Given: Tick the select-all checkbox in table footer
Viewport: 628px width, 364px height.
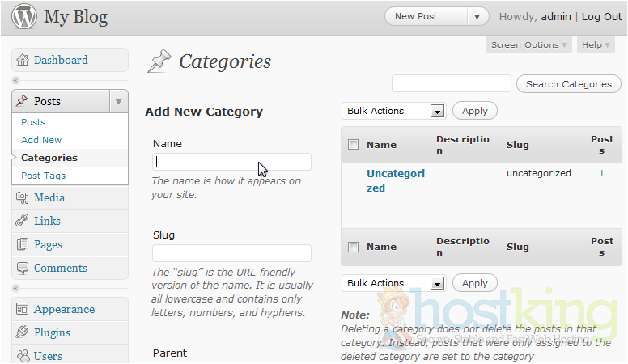Looking at the screenshot, I should click(353, 247).
